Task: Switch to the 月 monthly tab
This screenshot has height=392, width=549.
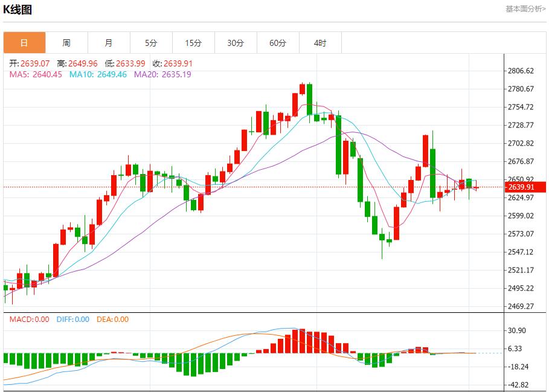Action: click(109, 43)
